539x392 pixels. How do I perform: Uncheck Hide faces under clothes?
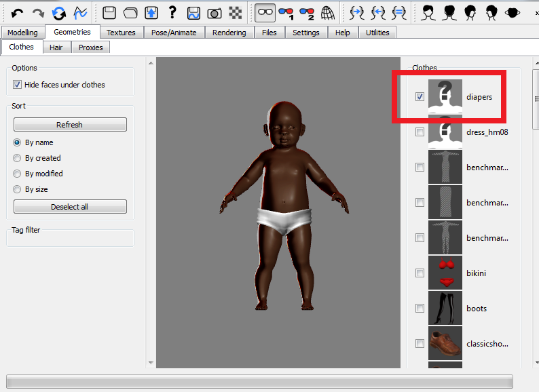(x=17, y=85)
